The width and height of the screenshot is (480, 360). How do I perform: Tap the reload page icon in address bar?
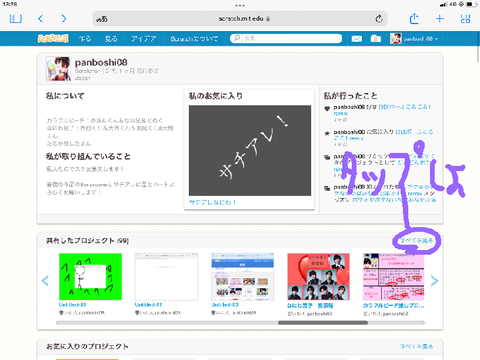(379, 19)
